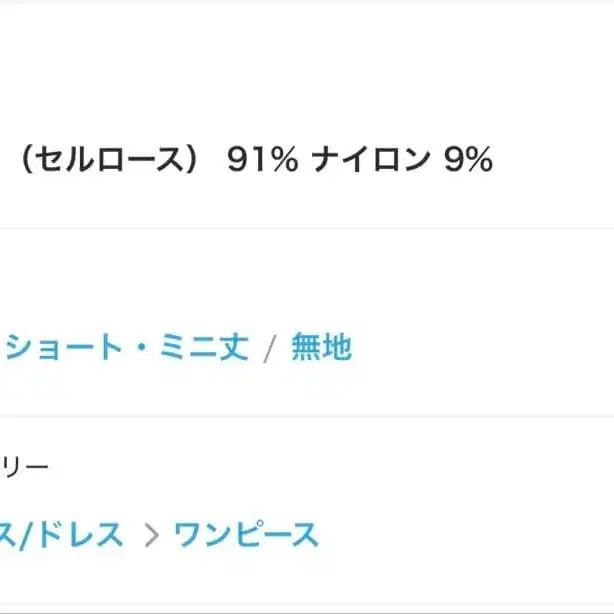Click the divider line below the material composition
Screen dimensions: 614x614
point(307,229)
